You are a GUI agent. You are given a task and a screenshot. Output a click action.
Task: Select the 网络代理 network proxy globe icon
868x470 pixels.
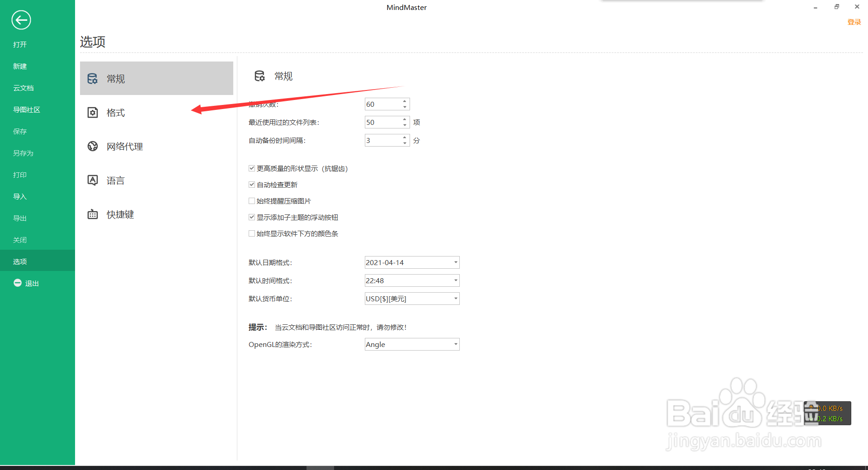[x=93, y=146]
